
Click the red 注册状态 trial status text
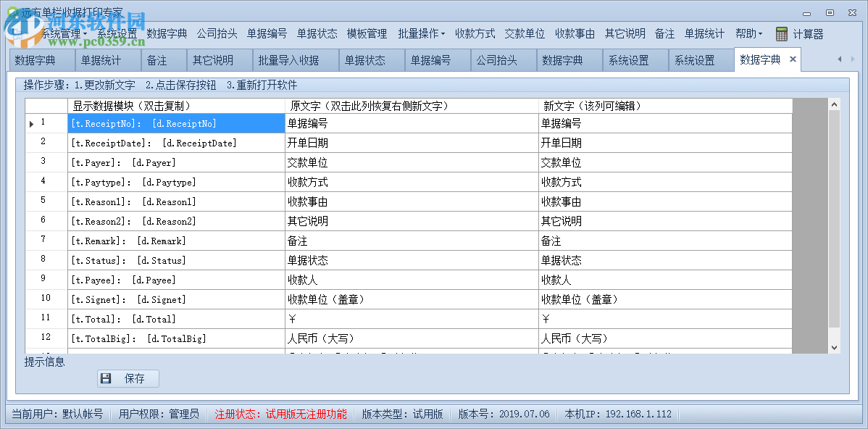[281, 415]
